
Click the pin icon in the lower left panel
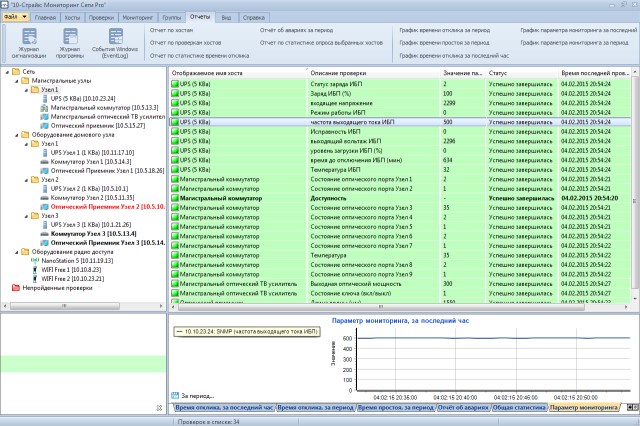159,408
